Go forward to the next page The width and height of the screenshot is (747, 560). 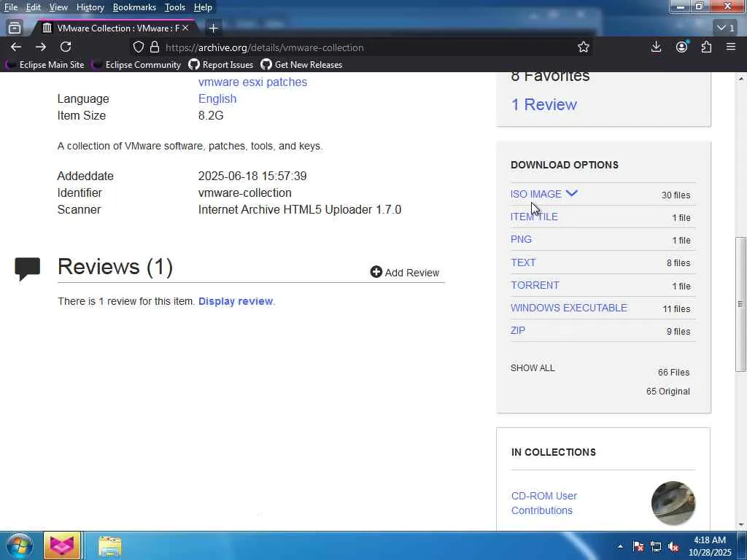pyautogui.click(x=41, y=47)
